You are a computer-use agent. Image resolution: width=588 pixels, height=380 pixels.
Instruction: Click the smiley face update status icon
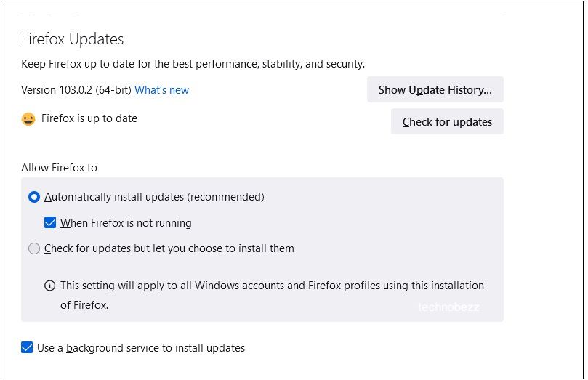click(x=28, y=119)
